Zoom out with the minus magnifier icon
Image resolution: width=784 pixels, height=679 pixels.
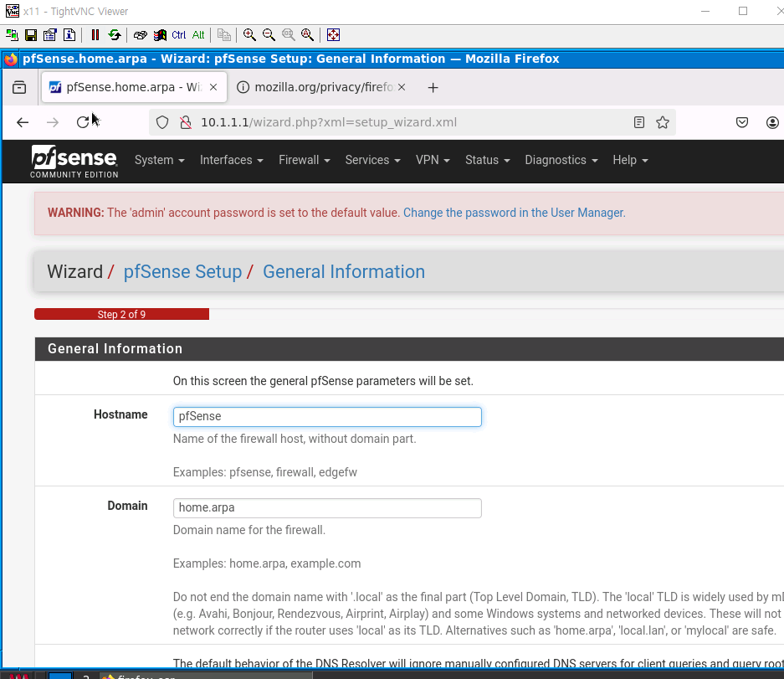point(269,35)
